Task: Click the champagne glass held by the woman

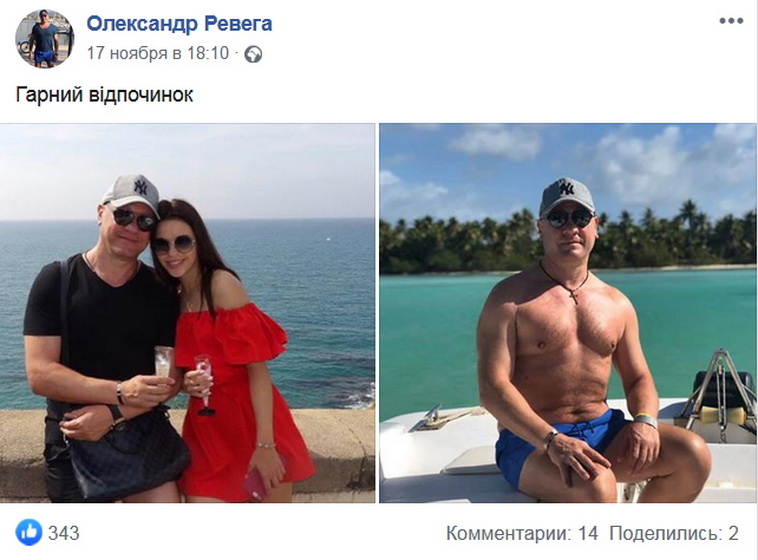Action: tap(204, 384)
